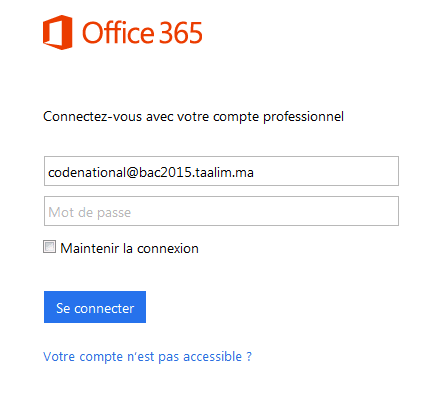This screenshot has height=394, width=436.
Task: Select the codenational@bac2015.taalim.ma username box
Action: click(x=221, y=171)
